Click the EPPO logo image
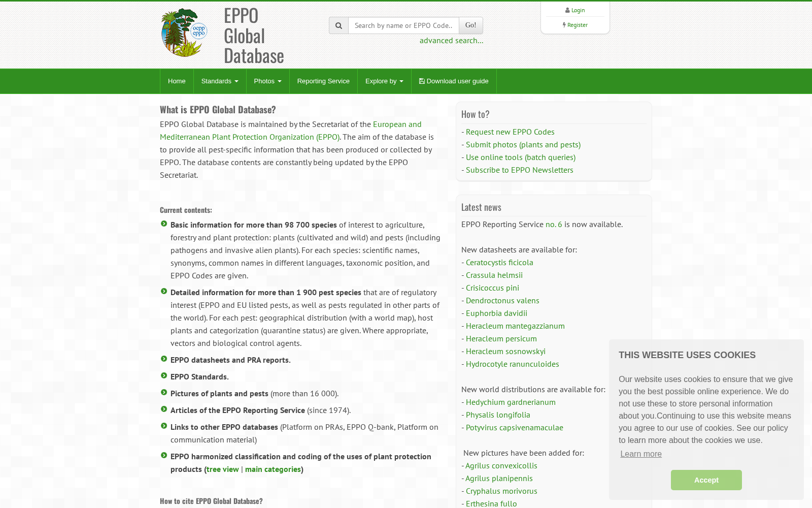Image resolution: width=812 pixels, height=508 pixels. tap(184, 33)
